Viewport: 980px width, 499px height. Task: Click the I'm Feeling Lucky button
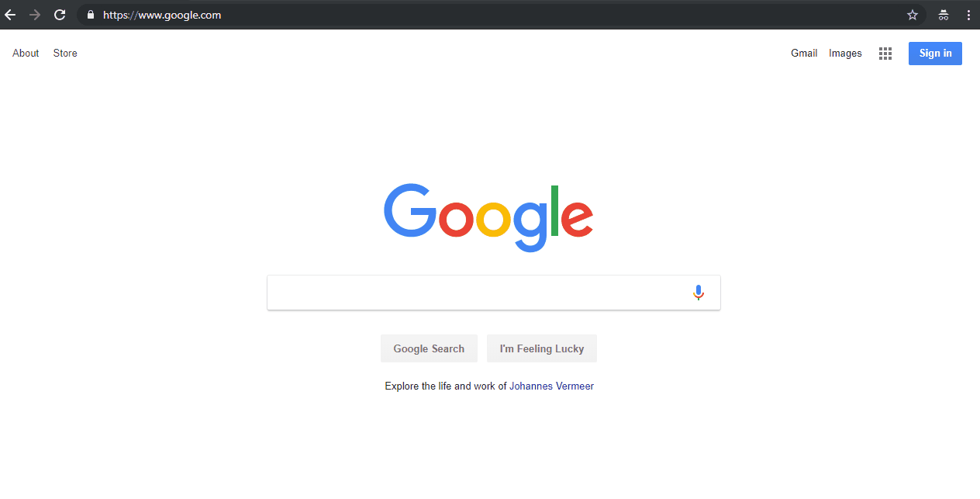coord(542,348)
